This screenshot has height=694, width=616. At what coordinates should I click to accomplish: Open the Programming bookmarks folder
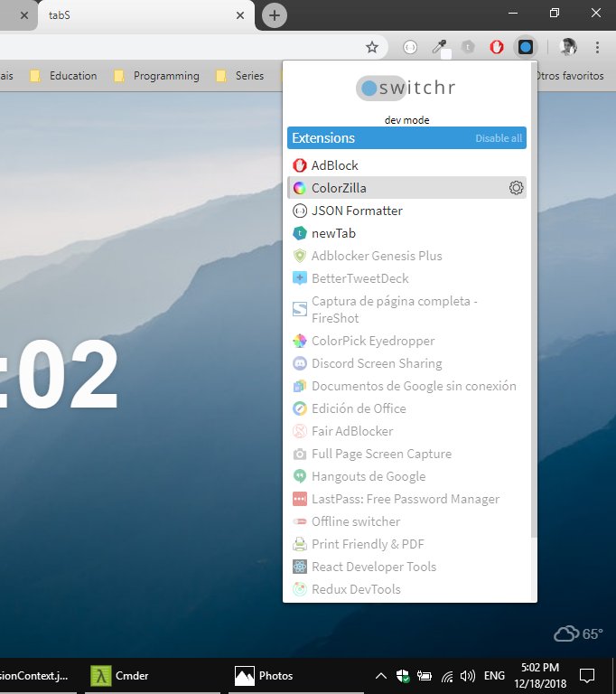point(156,76)
